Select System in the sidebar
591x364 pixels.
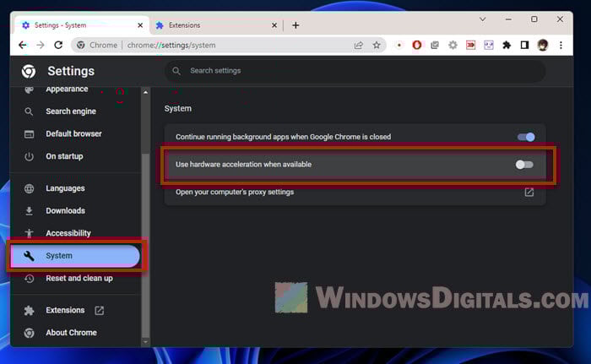[x=75, y=256]
